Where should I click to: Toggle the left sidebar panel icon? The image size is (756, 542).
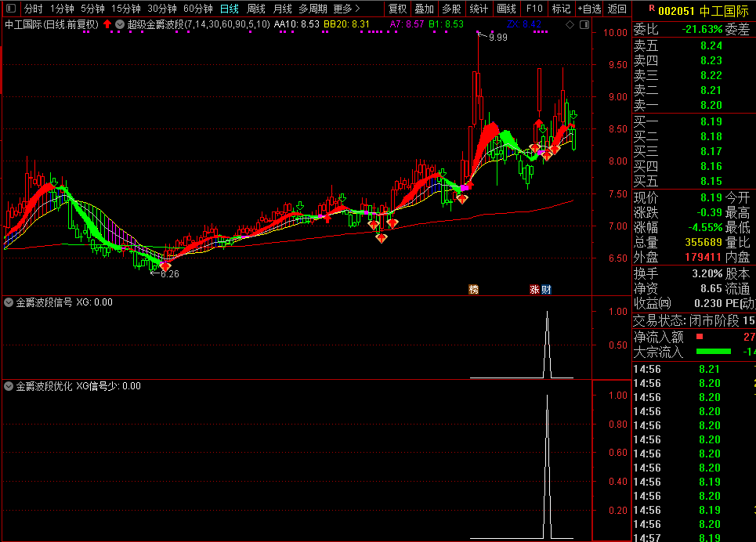click(x=9, y=9)
